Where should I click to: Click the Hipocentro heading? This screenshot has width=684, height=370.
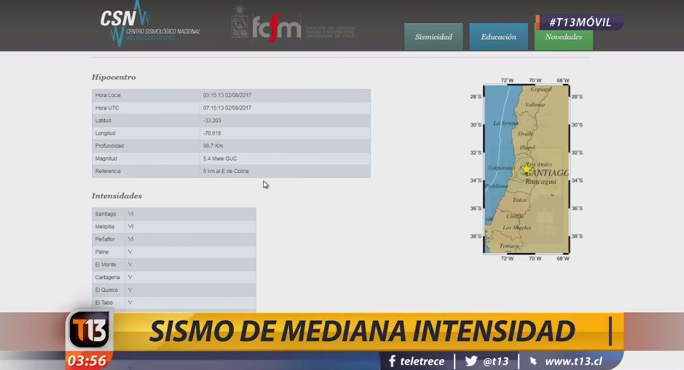click(114, 77)
